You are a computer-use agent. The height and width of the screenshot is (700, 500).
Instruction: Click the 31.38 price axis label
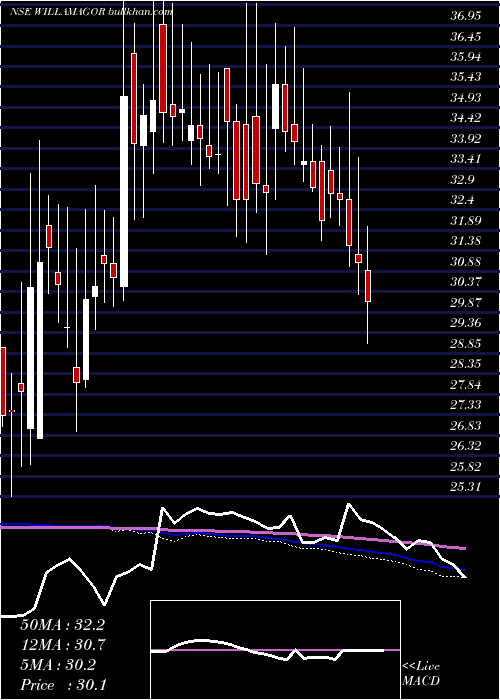tap(466, 241)
